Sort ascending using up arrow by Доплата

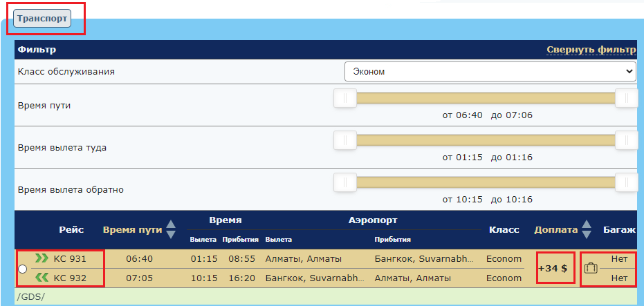(x=587, y=224)
